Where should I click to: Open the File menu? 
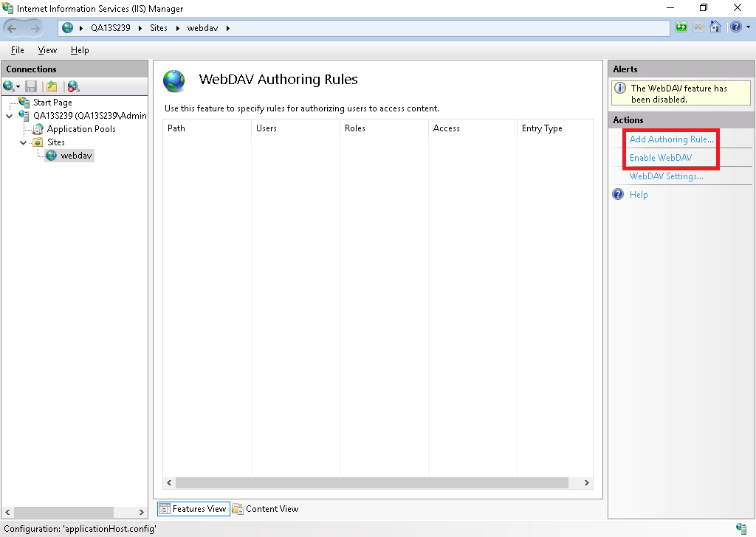(17, 50)
